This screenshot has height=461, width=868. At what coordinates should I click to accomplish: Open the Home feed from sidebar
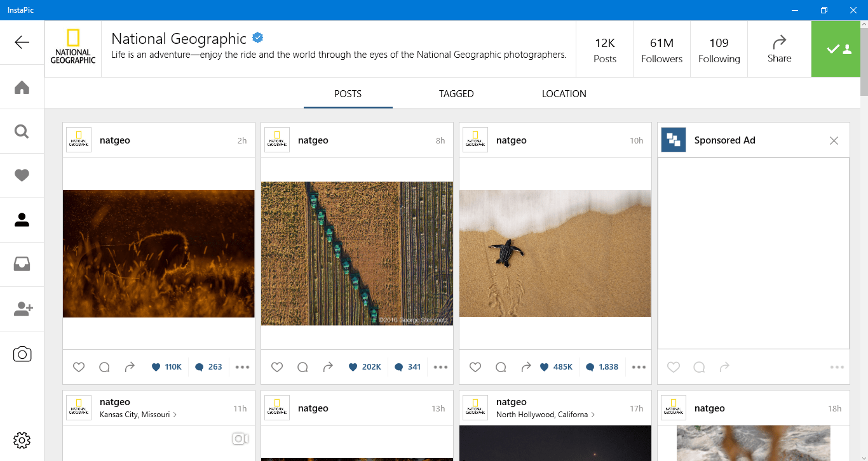pyautogui.click(x=22, y=87)
